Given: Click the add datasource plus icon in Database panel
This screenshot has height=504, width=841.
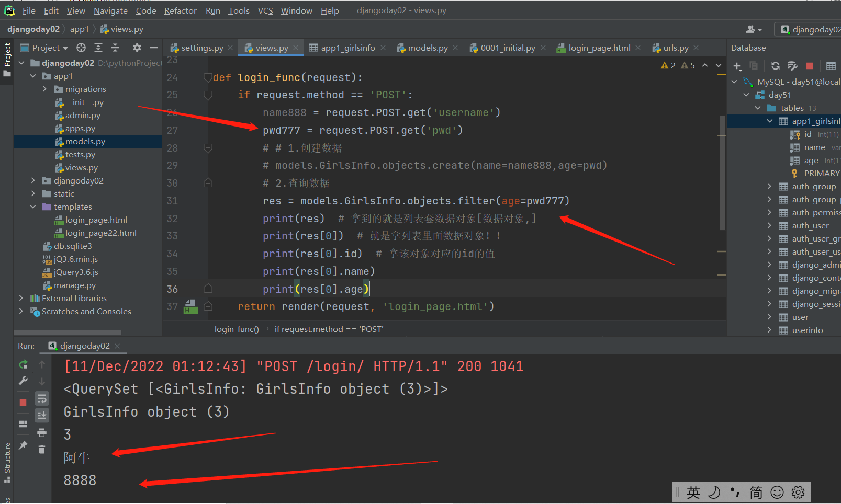Looking at the screenshot, I should pos(737,66).
